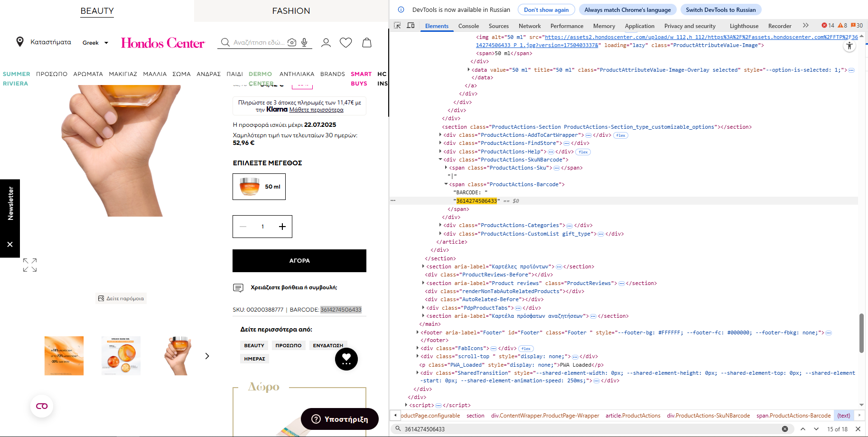Open the camera image search icon

(x=292, y=42)
